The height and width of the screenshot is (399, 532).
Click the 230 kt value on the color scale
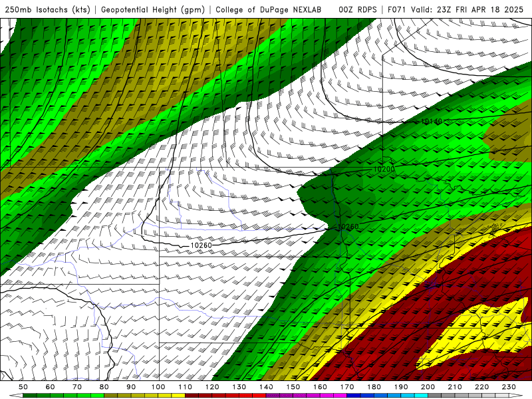(x=509, y=387)
